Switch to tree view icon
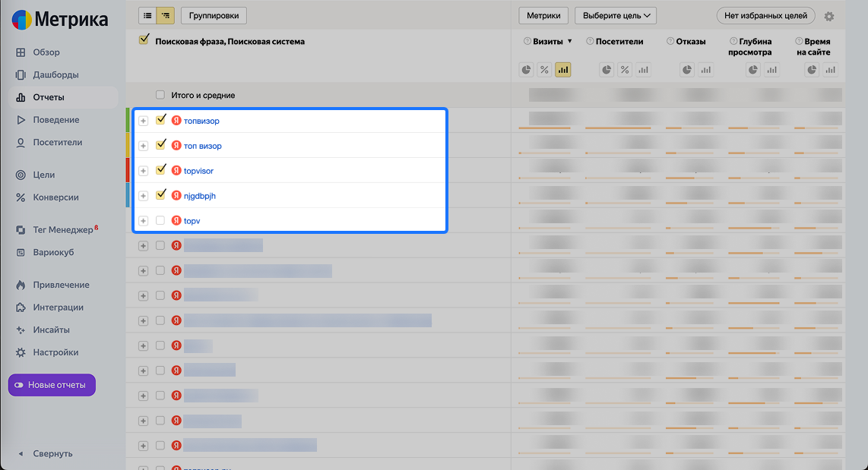 166,15
